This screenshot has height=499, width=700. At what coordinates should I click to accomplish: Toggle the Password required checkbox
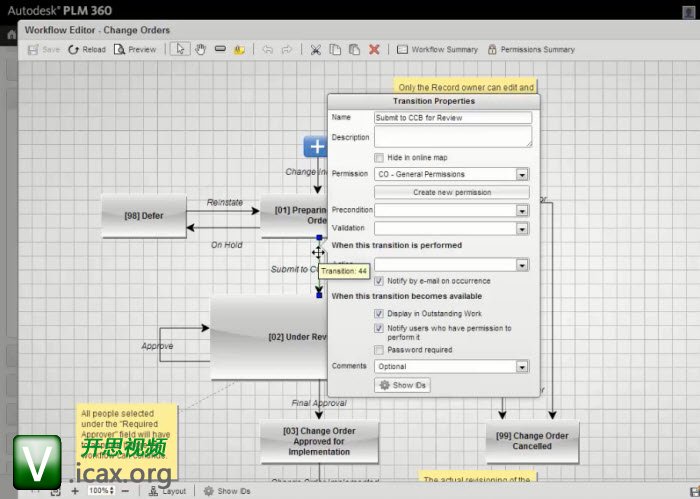(x=379, y=350)
